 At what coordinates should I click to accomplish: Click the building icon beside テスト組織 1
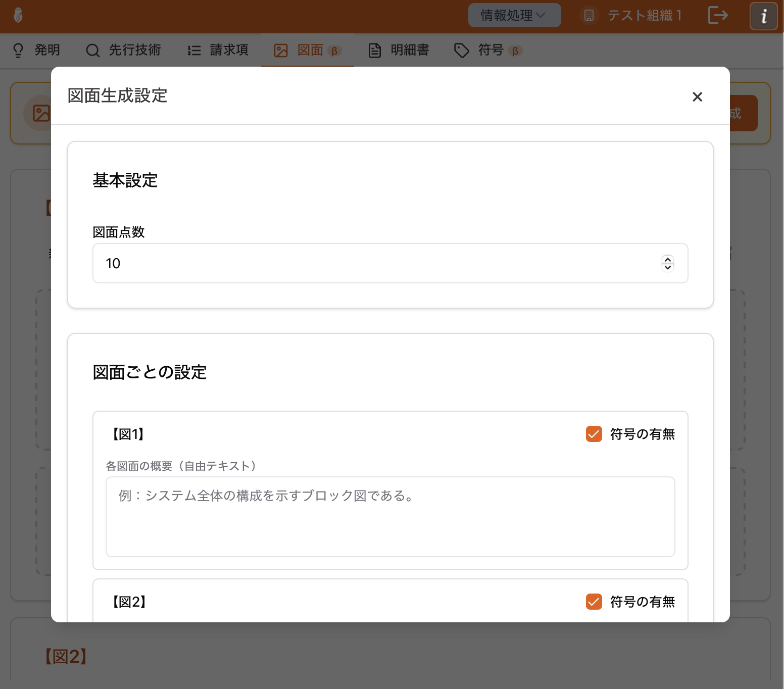pyautogui.click(x=589, y=16)
